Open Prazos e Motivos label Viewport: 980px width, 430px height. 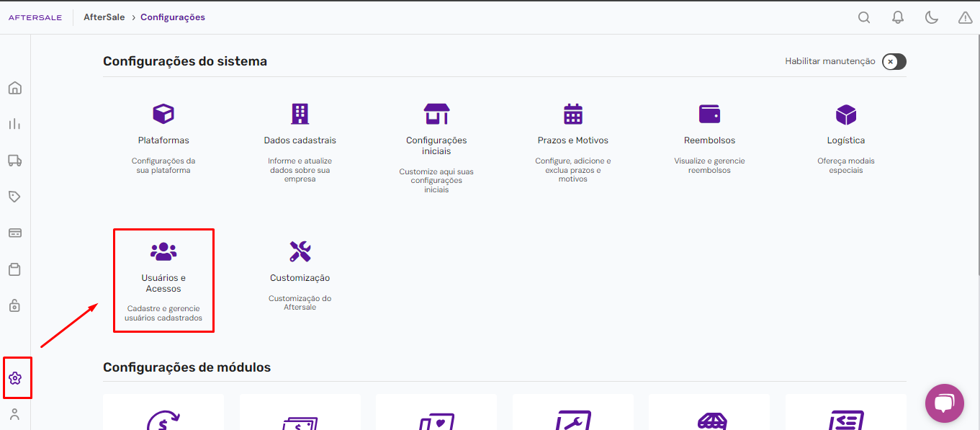572,140
